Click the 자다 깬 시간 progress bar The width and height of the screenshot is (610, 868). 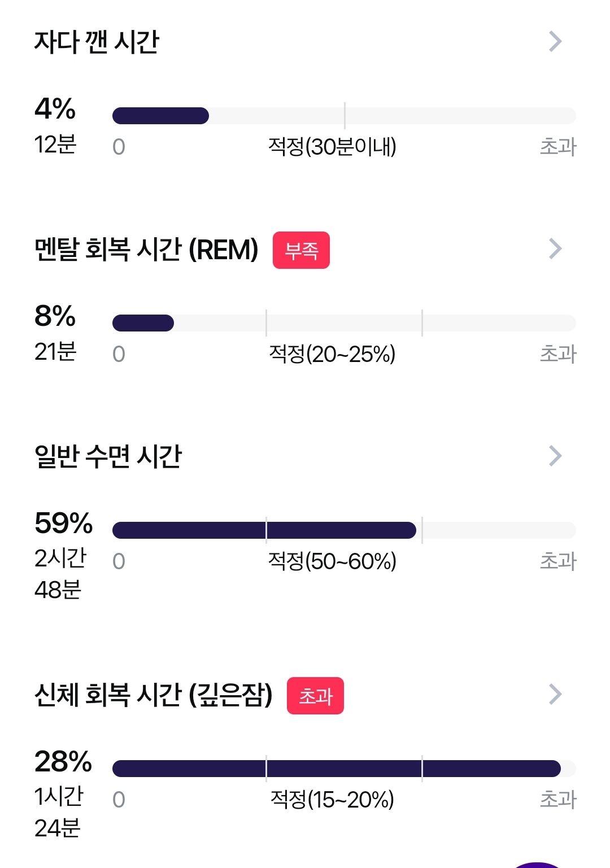pos(344,116)
